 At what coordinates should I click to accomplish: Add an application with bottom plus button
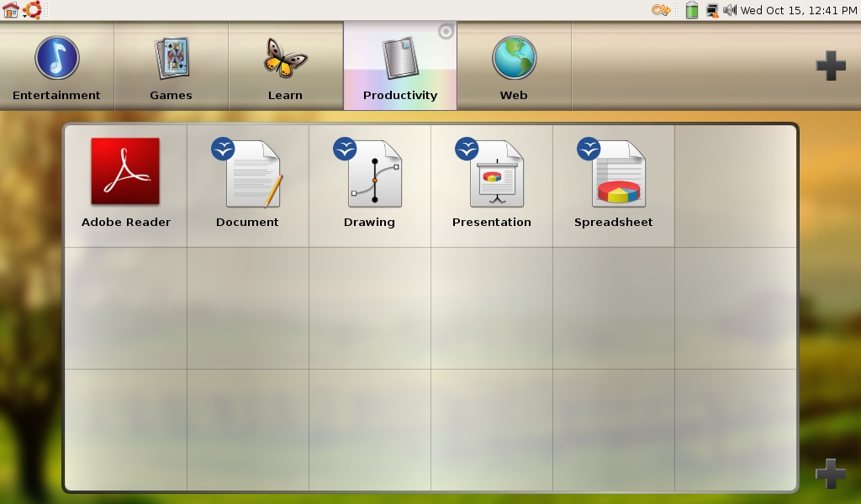point(831,474)
